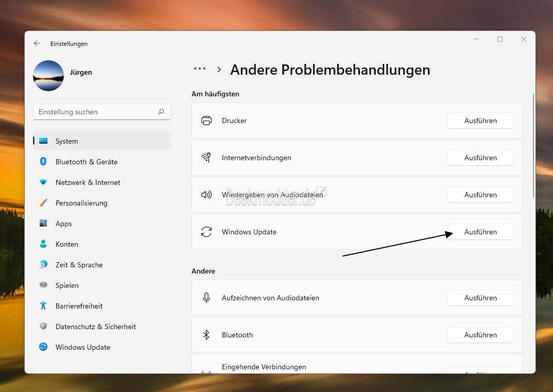Open Zeit & Sprache settings
553x392 pixels.
coord(102,265)
